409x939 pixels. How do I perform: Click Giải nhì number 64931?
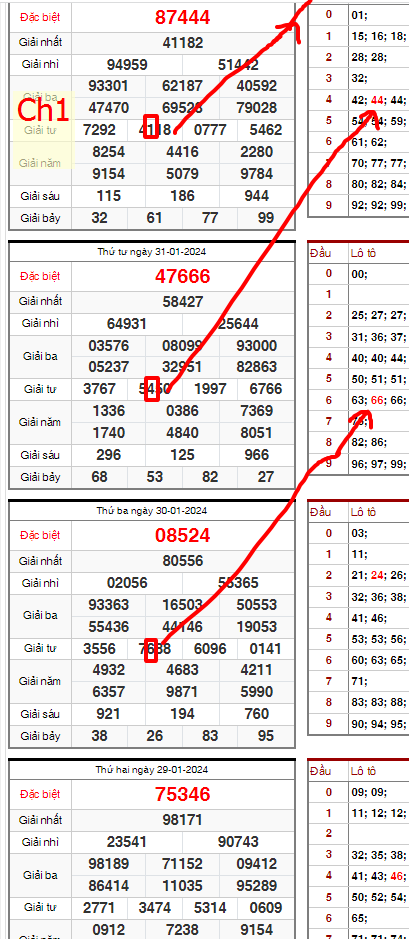pos(127,324)
